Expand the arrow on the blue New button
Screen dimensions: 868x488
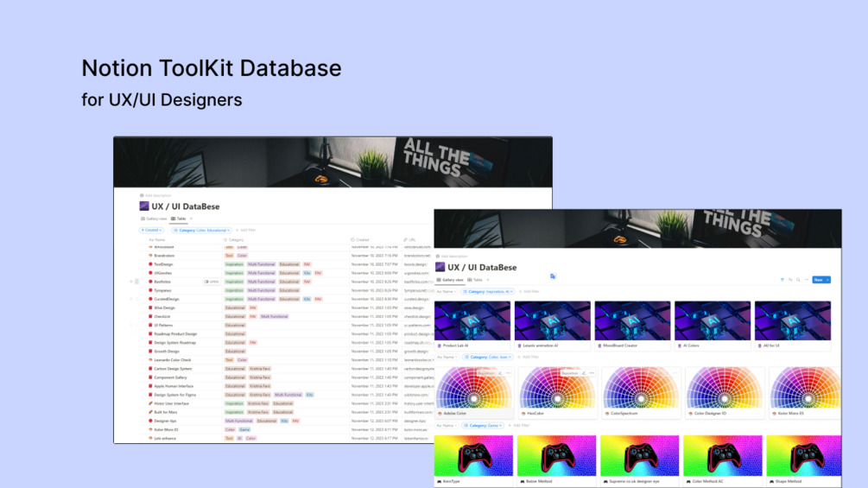click(x=827, y=280)
